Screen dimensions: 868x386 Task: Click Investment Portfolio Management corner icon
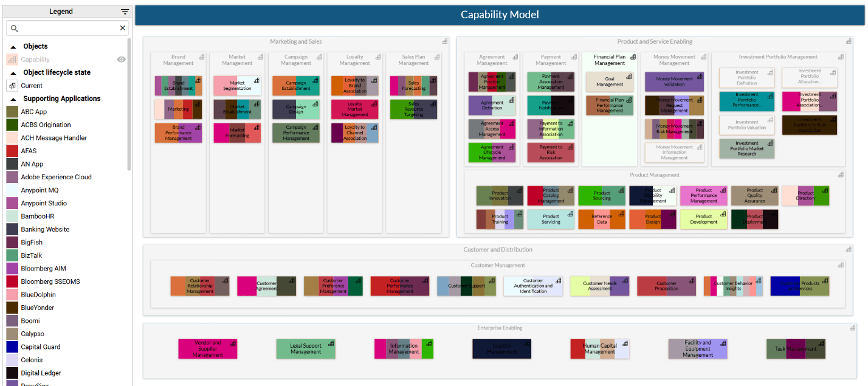tap(841, 57)
